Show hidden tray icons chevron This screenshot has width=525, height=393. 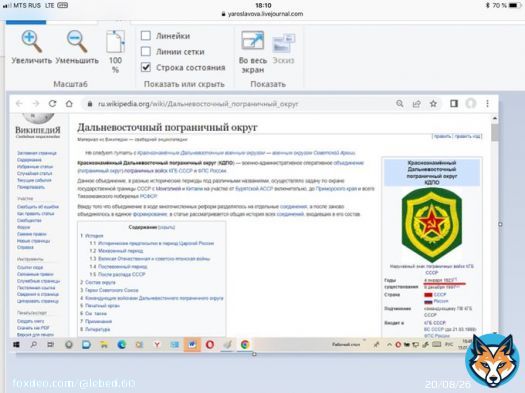(389, 345)
